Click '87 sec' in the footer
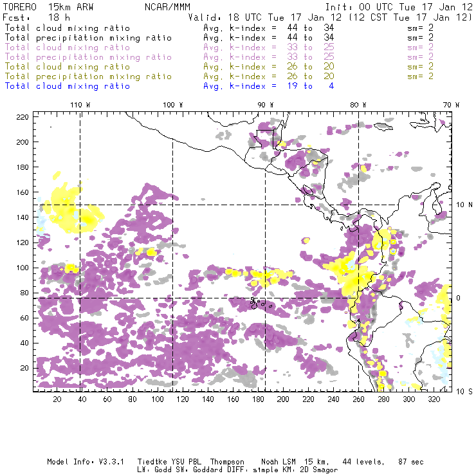Screen dimensions: 476x476 point(411,462)
